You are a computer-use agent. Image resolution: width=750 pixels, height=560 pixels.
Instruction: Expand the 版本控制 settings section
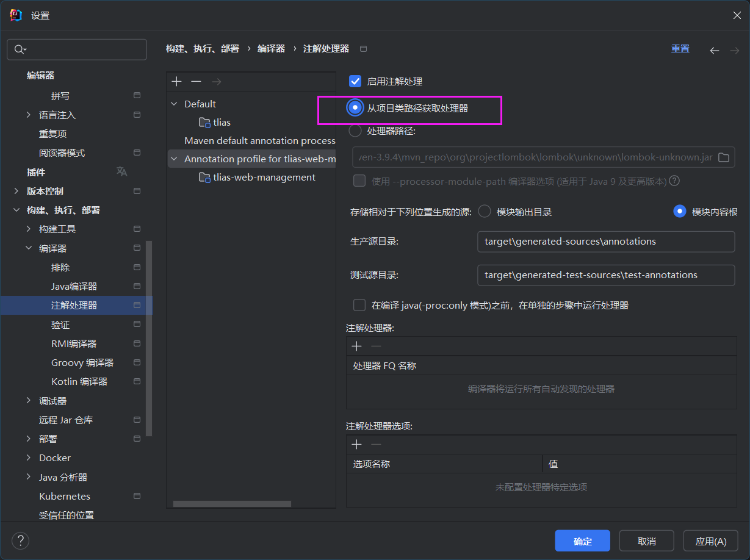[16, 191]
